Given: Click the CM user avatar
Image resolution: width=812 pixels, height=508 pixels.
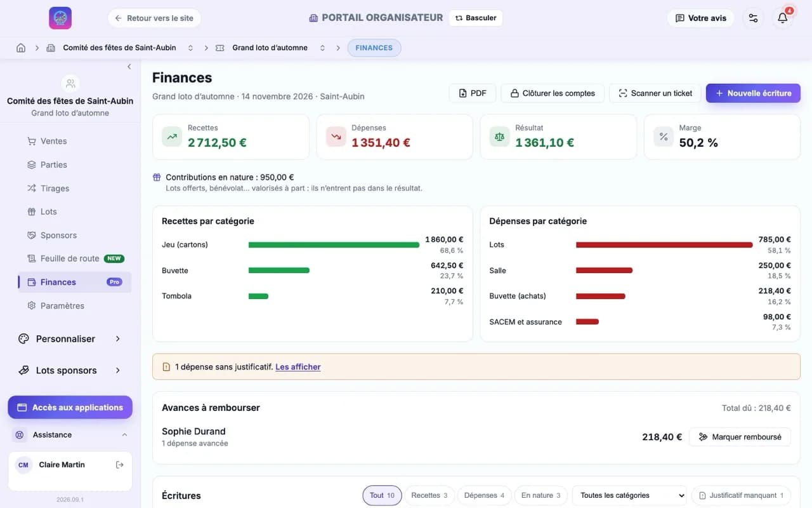Looking at the screenshot, I should (x=23, y=465).
